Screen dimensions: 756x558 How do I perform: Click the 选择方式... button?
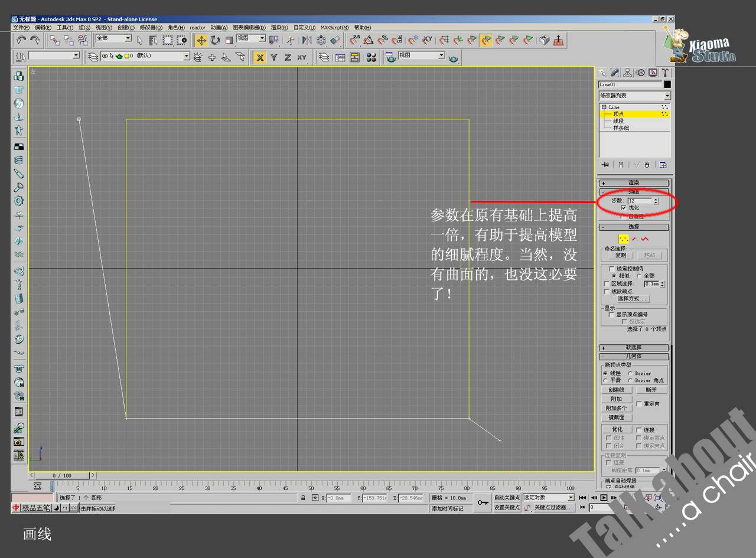coord(633,299)
